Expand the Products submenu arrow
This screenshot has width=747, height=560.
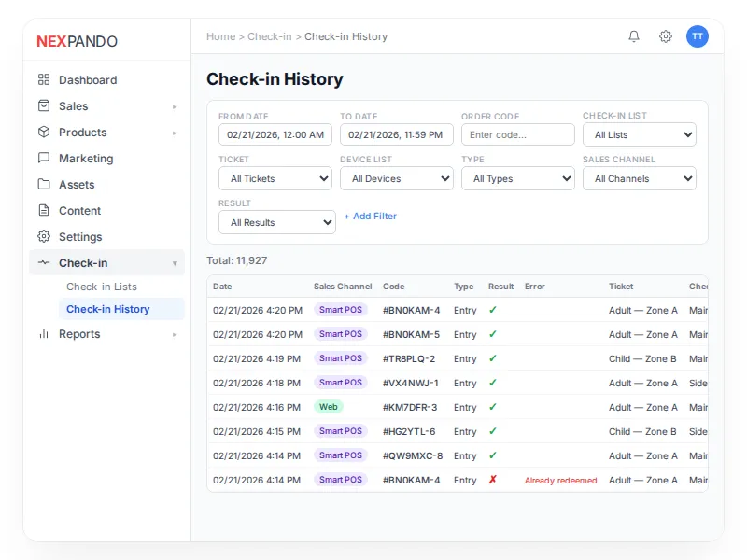tap(175, 133)
